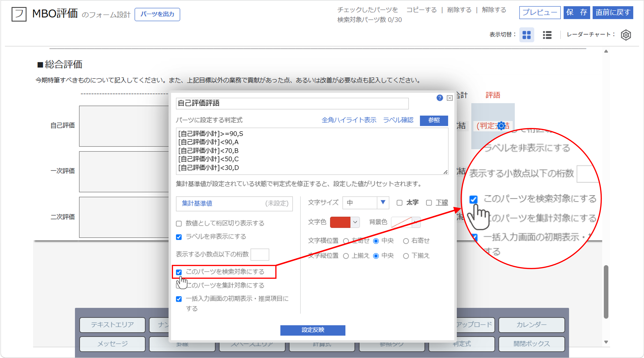This screenshot has width=644, height=358.
Task: Click the scroll down arrow
Action: point(606,342)
